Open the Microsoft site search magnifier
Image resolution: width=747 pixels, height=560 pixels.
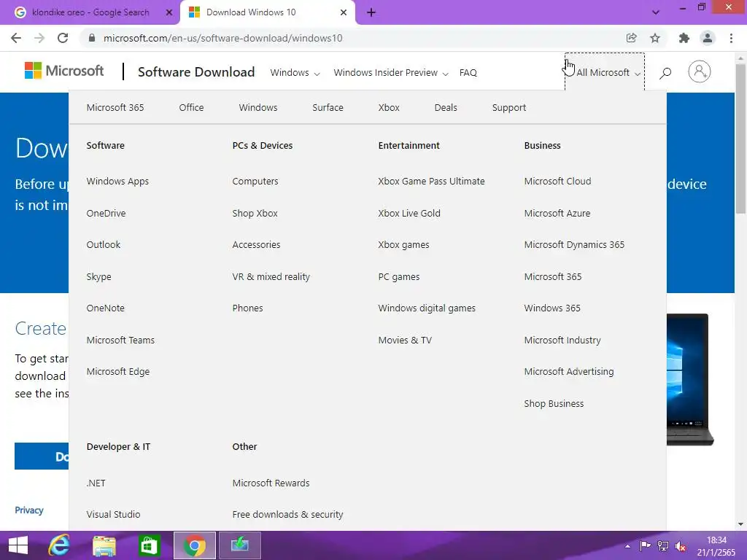click(x=665, y=72)
